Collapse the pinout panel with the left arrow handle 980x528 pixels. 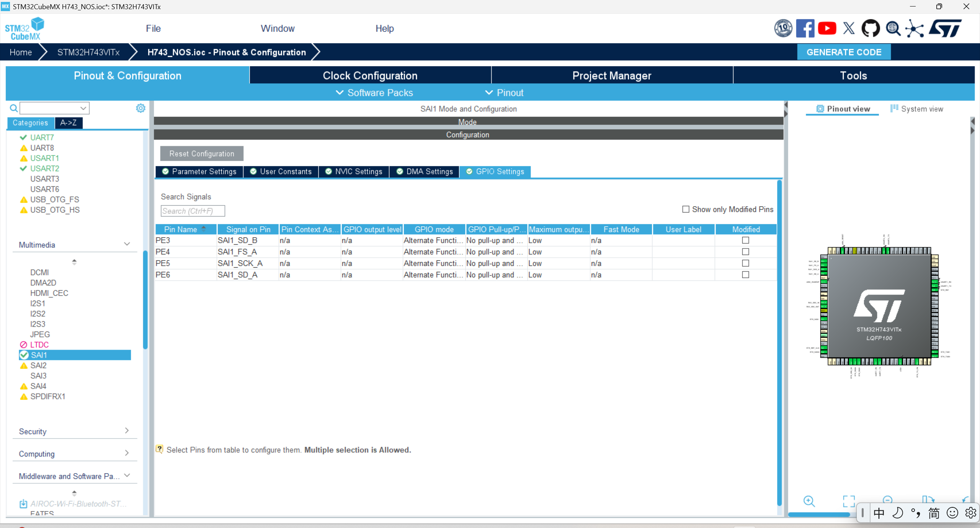point(786,104)
